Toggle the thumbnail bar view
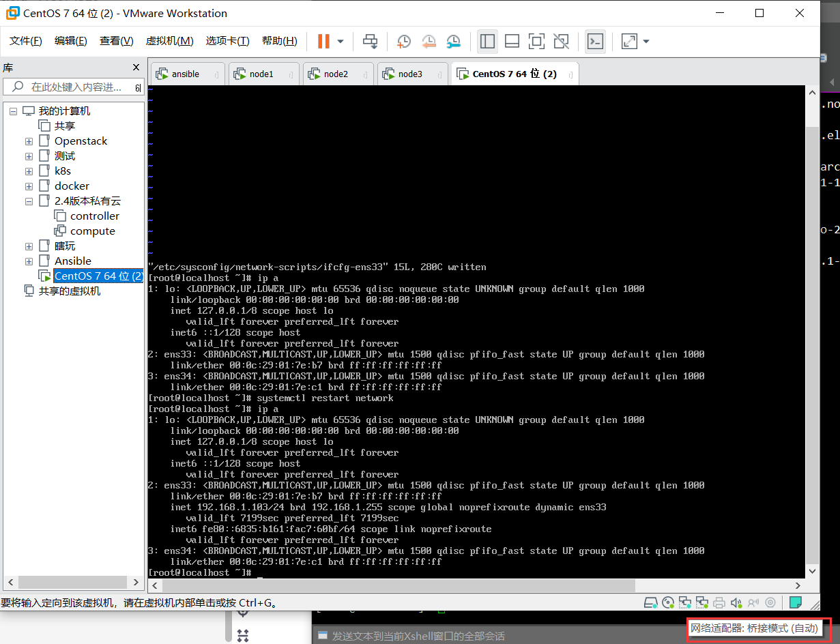The image size is (840, 644). [x=512, y=41]
